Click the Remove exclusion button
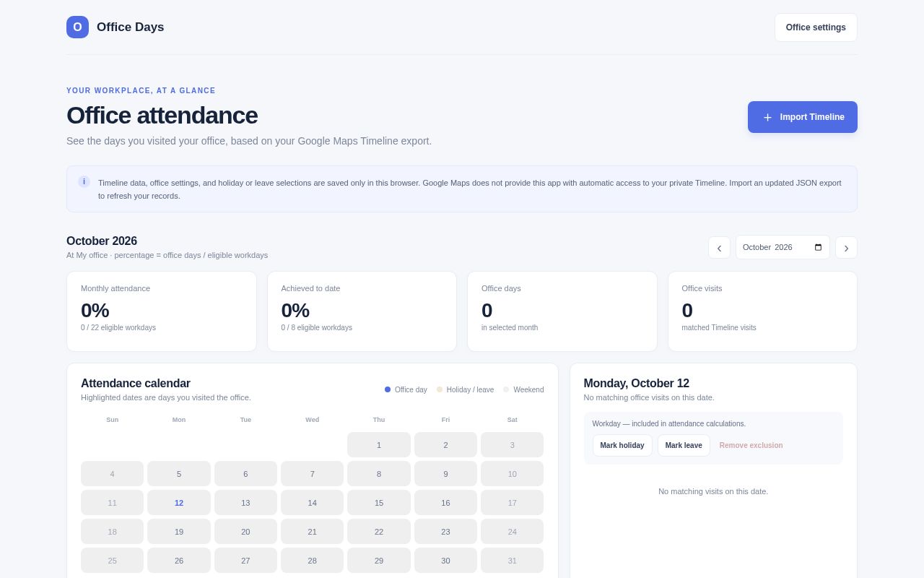Screen dimensions: 924x578 pos(751,445)
